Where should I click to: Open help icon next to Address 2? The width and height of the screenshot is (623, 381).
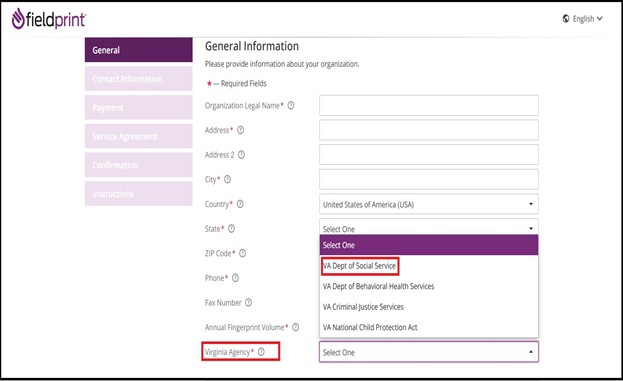241,155
